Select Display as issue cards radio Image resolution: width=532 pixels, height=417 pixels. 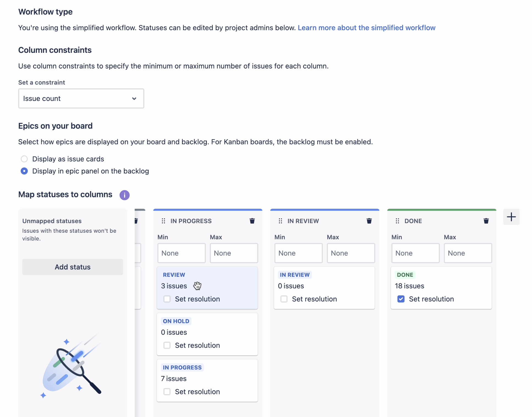tap(24, 159)
